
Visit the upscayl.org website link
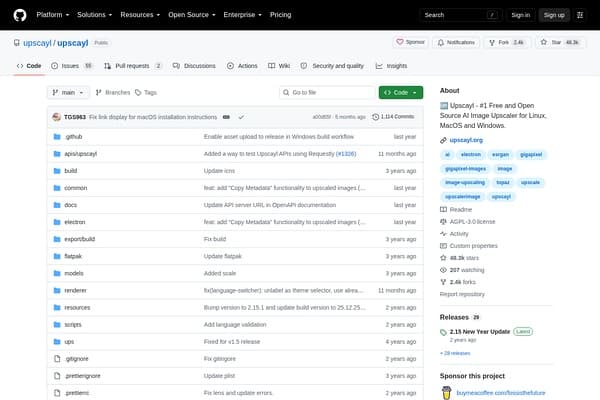466,140
